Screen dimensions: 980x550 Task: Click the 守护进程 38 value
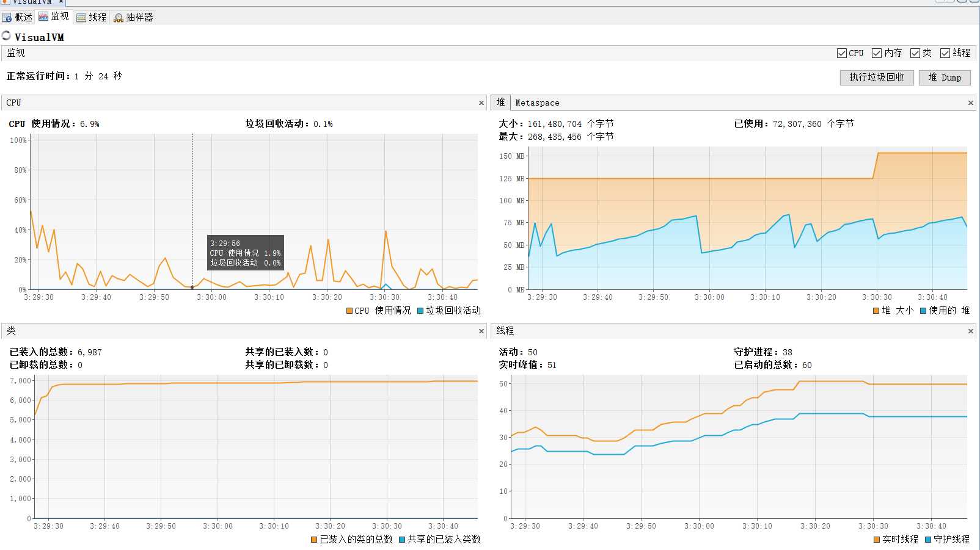click(x=788, y=352)
